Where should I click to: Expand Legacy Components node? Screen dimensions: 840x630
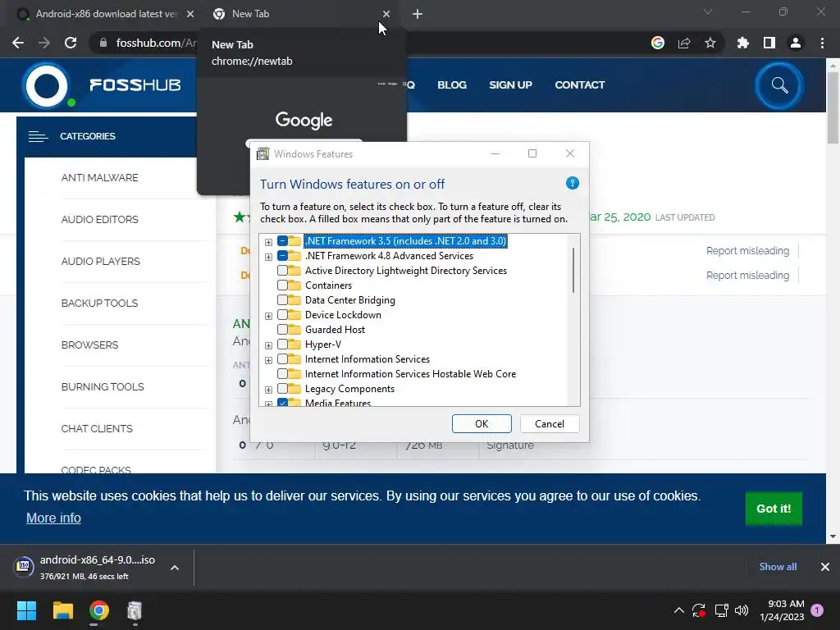[x=268, y=390]
